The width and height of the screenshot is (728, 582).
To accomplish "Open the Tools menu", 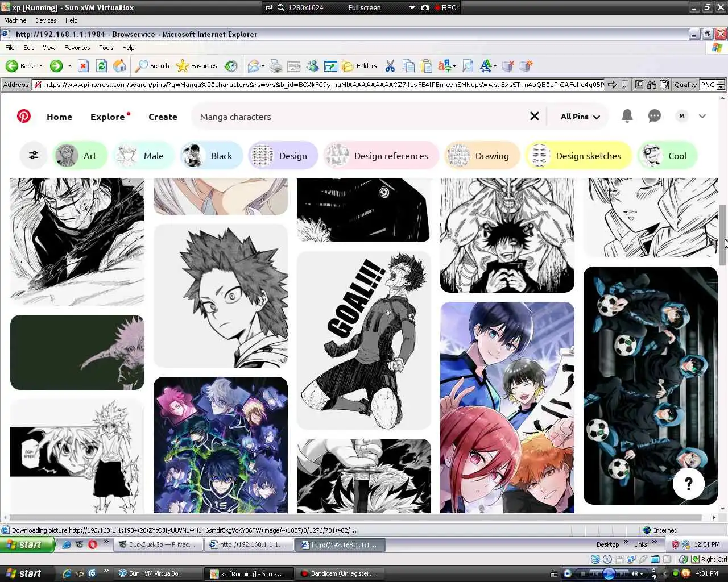I will coord(106,48).
